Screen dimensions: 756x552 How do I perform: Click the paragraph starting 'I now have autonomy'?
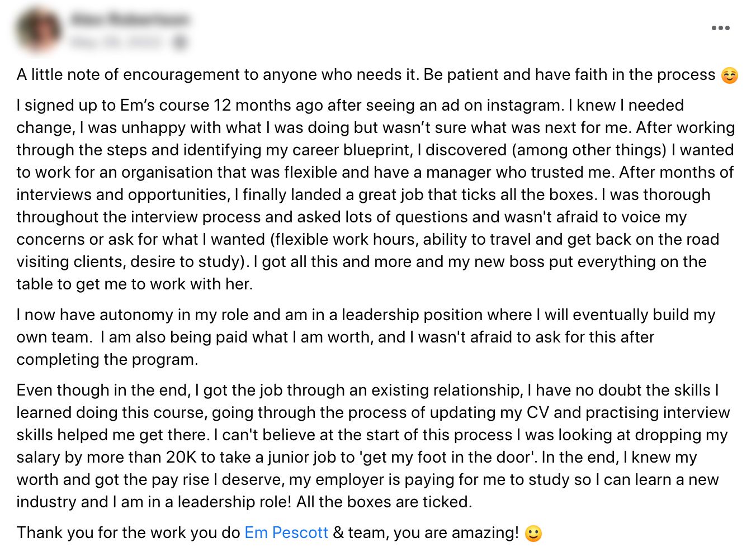coord(366,337)
